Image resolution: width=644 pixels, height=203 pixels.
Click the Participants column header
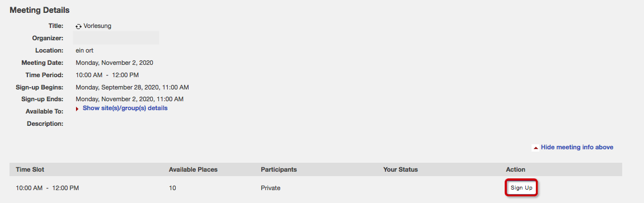coord(279,169)
